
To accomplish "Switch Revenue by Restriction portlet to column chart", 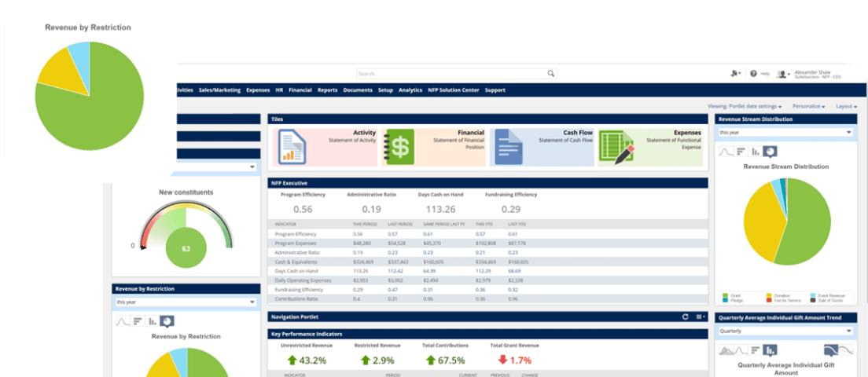I will pos(153,320).
